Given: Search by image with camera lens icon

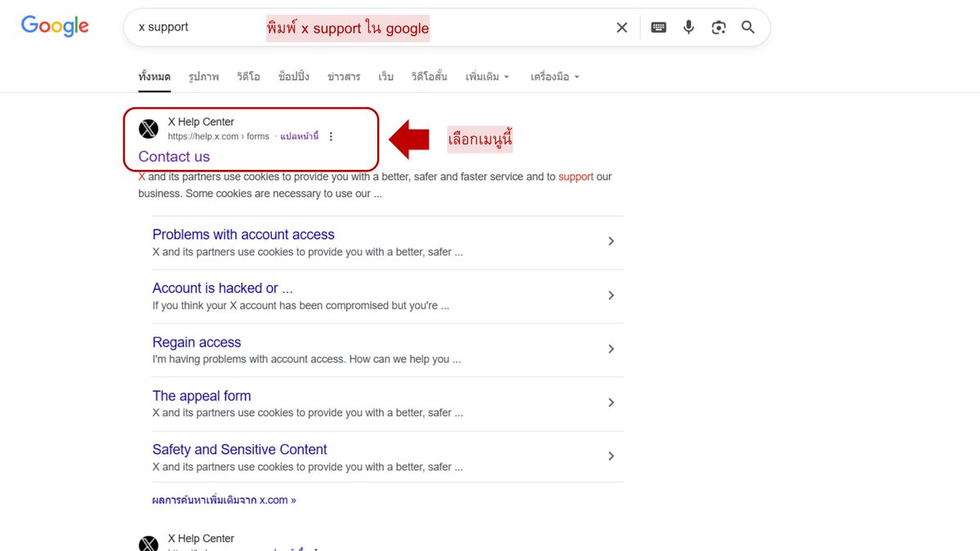Looking at the screenshot, I should coord(719,28).
